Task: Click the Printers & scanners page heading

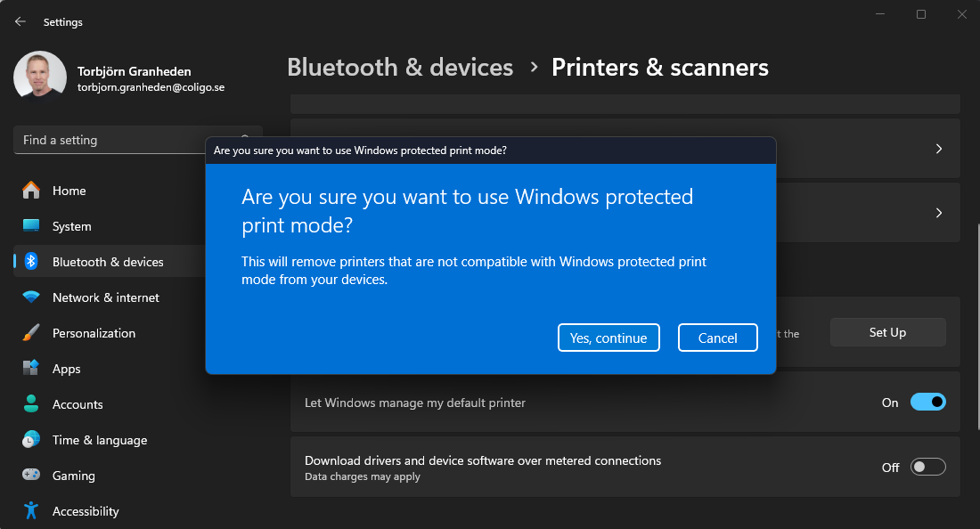Action: pyautogui.click(x=660, y=67)
